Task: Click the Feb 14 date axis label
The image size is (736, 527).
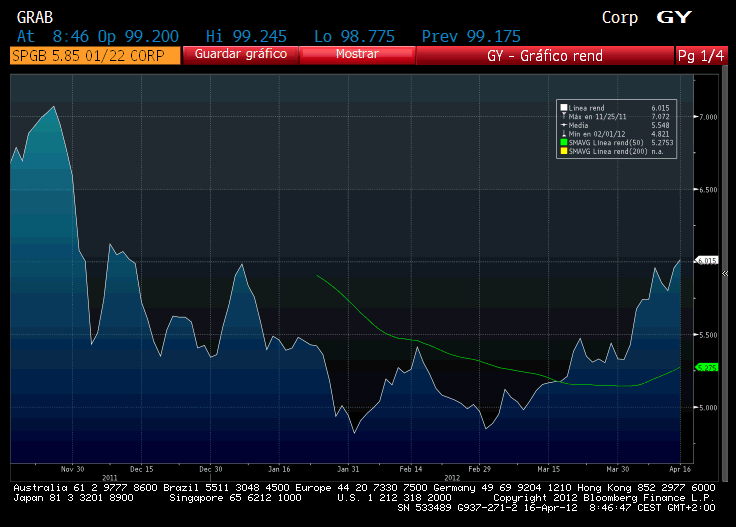Action: 411,469
